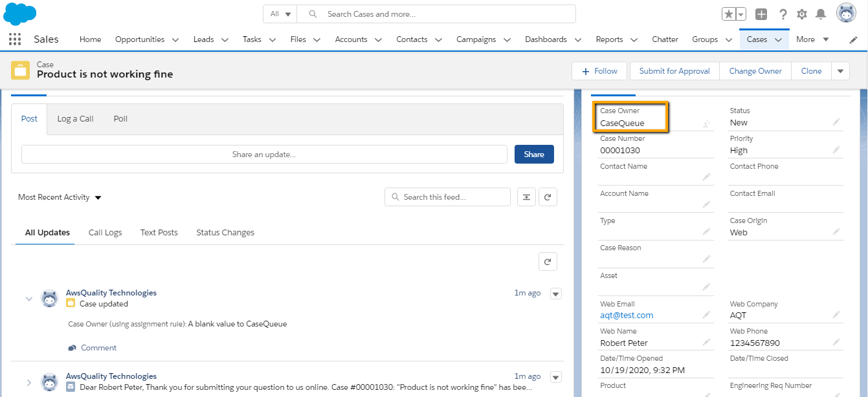This screenshot has height=397, width=868.
Task: Open the Chatter tab
Action: 665,39
